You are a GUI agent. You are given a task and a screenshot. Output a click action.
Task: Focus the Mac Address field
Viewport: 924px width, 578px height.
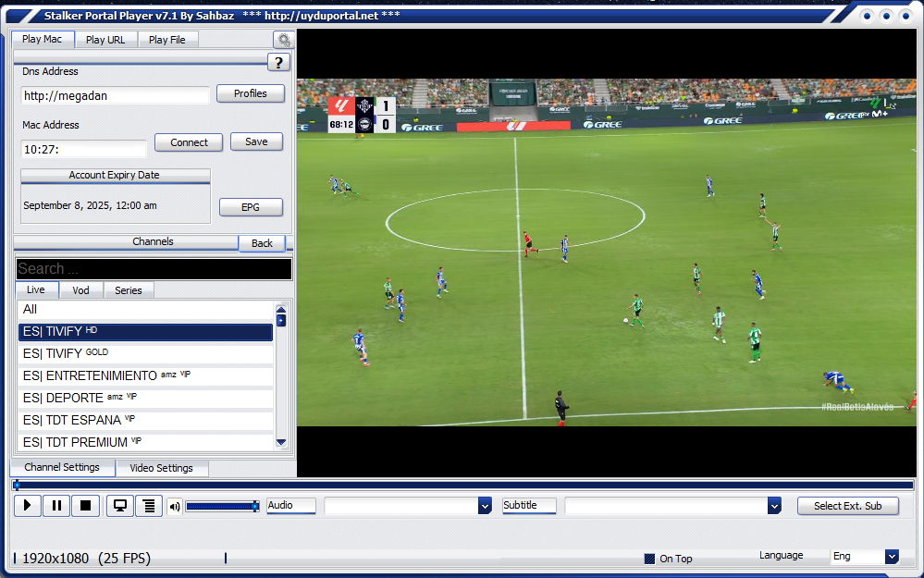83,149
